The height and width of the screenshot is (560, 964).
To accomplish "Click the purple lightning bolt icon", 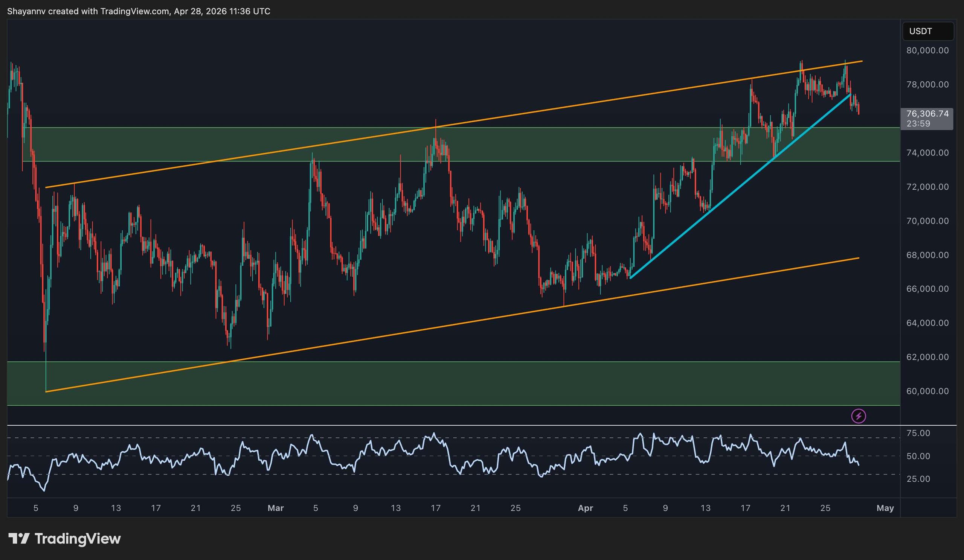I will pyautogui.click(x=859, y=415).
